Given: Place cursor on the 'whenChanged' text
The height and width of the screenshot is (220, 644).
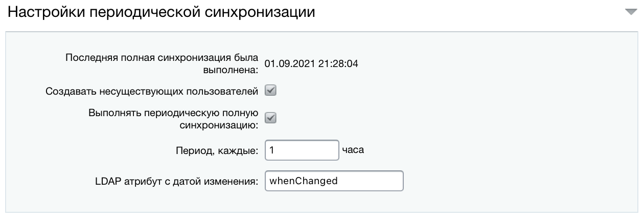Looking at the screenshot, I should (304, 181).
